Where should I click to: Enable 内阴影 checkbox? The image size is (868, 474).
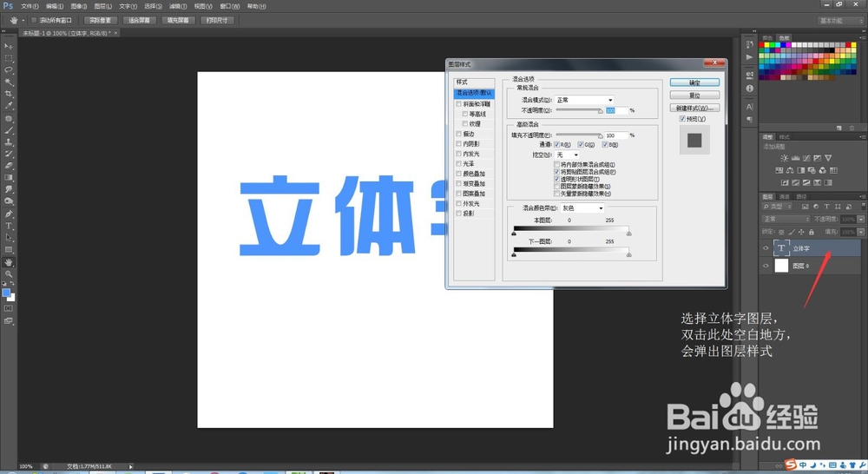[458, 144]
